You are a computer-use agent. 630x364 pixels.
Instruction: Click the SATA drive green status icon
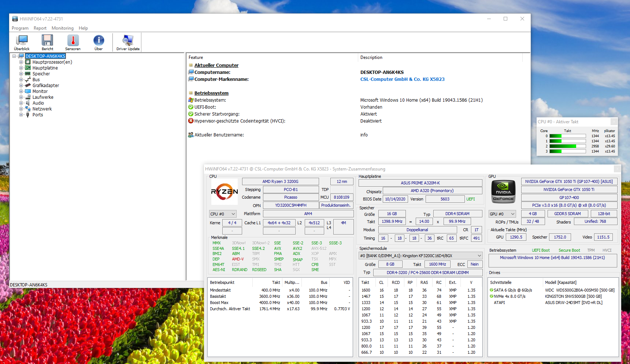coord(492,290)
